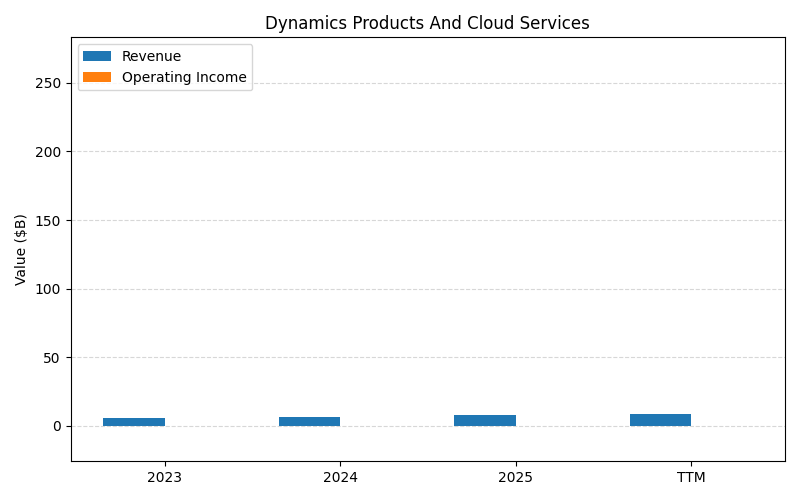Click the blue Revenue legend swatch

click(97, 56)
